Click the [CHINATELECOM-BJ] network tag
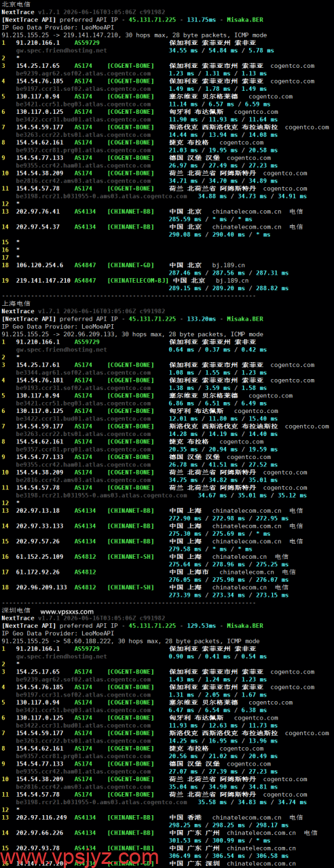 138,279
